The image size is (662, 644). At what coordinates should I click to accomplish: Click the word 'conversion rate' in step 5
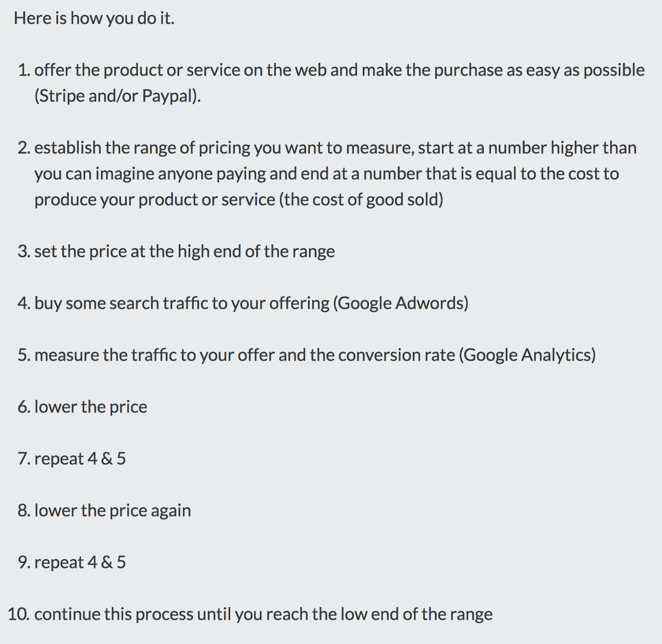tap(397, 355)
